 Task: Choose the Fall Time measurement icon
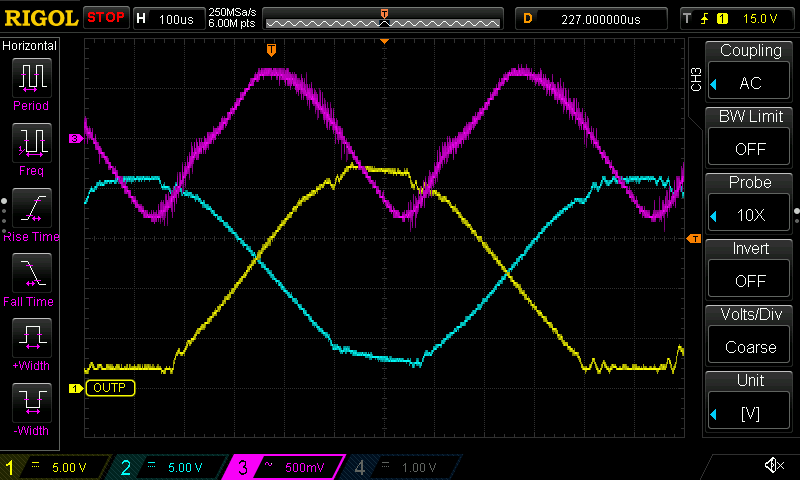click(30, 272)
